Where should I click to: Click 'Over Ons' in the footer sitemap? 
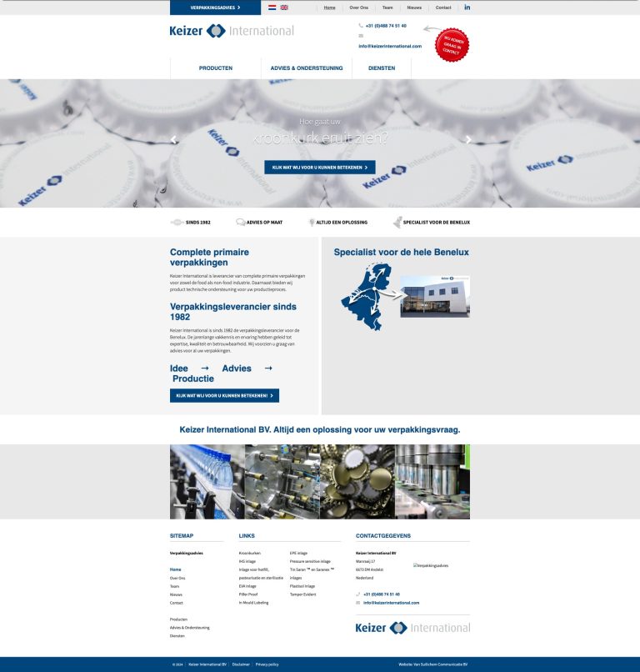click(177, 578)
